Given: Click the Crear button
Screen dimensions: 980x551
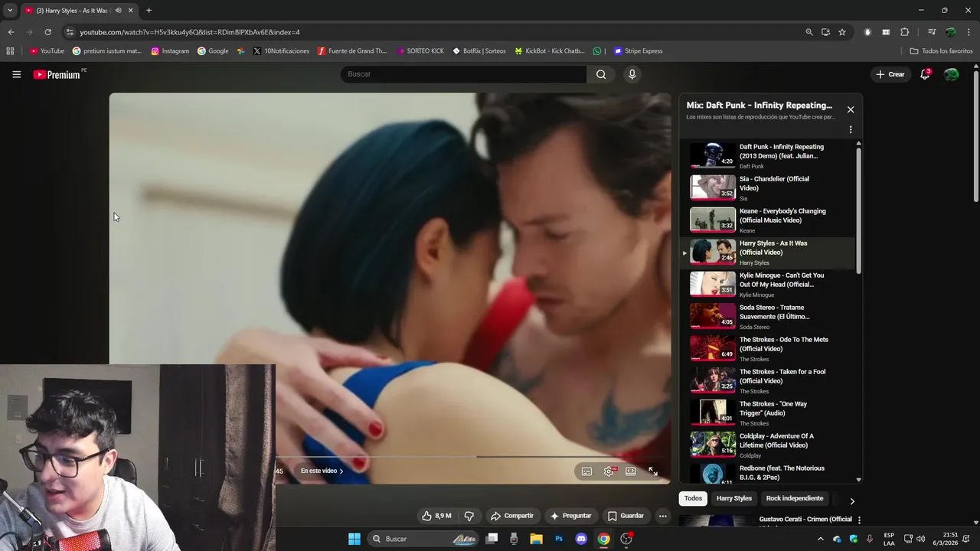Looking at the screenshot, I should click(x=890, y=74).
